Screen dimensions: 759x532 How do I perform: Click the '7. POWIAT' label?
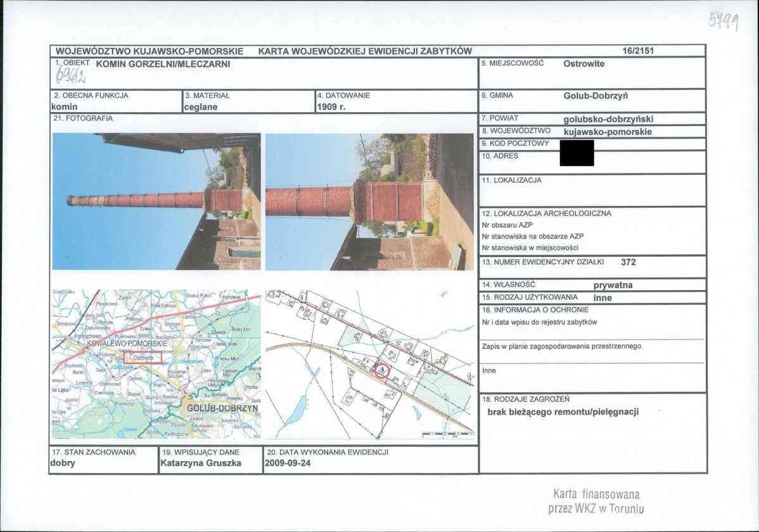[500, 118]
